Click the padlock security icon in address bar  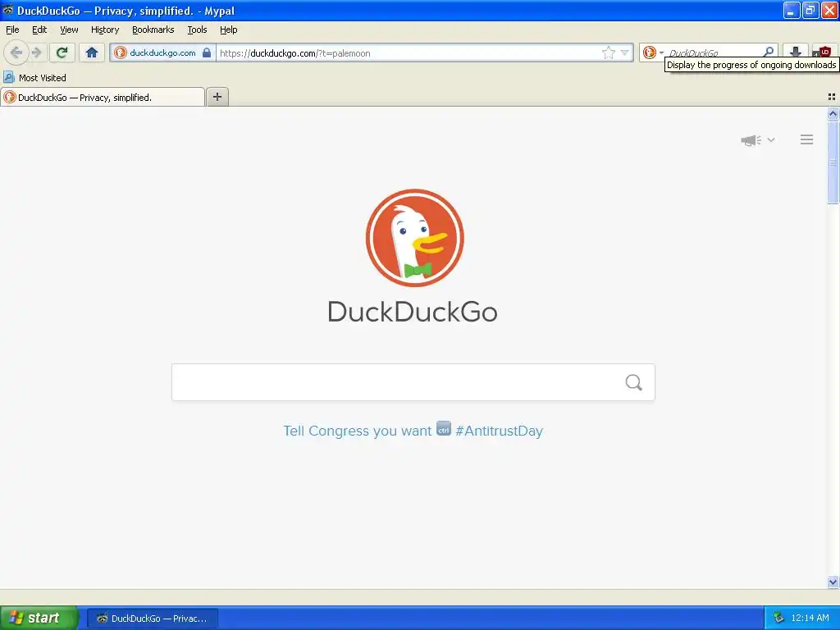(206, 52)
